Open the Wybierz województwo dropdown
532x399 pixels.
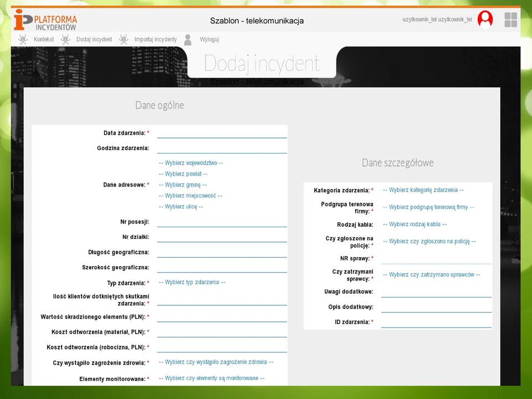pos(191,163)
